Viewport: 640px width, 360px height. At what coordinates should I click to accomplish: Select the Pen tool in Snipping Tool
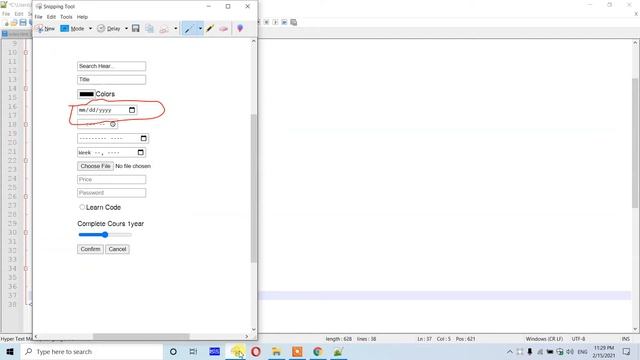(x=189, y=29)
